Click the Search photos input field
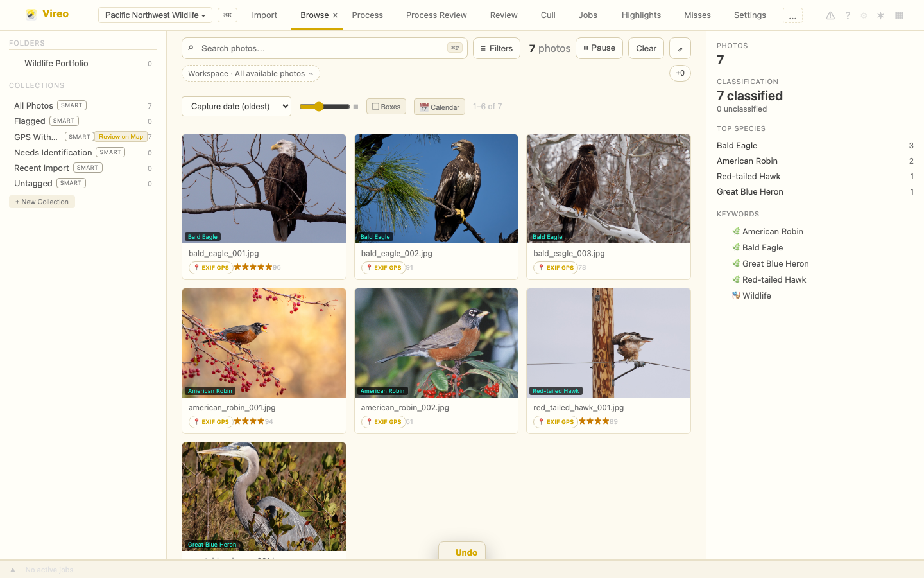The image size is (924, 578). 324,48
